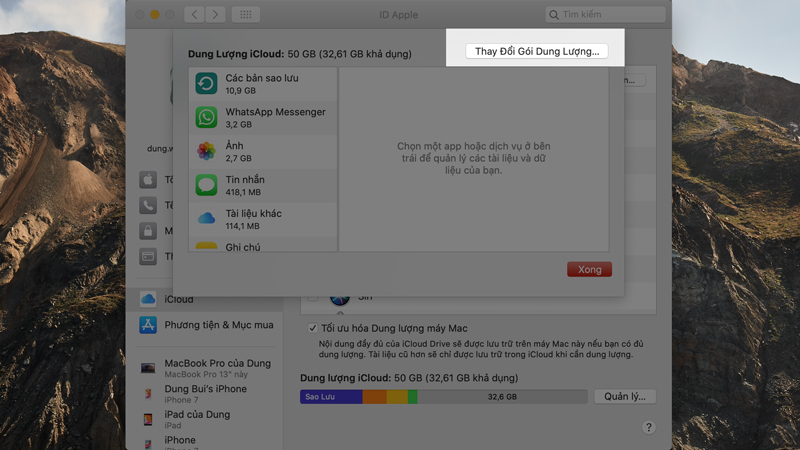
Task: Open Phương tiện & Mục mua icon
Action: coord(148,325)
